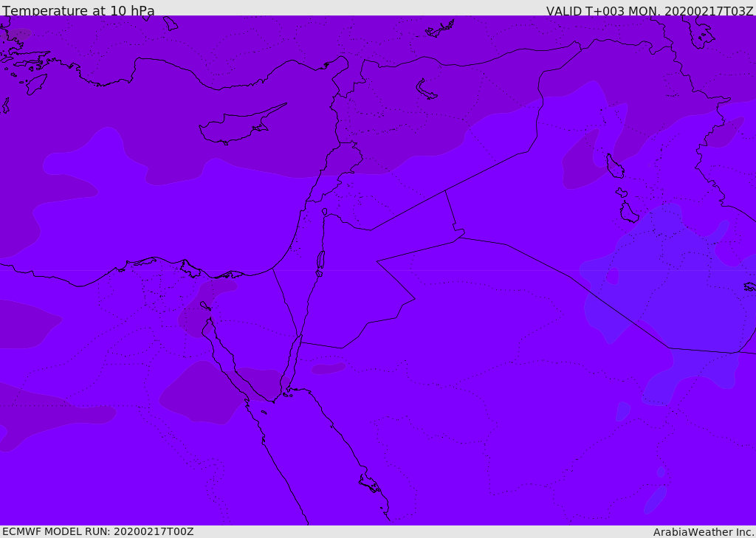The image size is (756, 538).
Task: Click the small blue oval near the bottom right
Action: [654, 500]
